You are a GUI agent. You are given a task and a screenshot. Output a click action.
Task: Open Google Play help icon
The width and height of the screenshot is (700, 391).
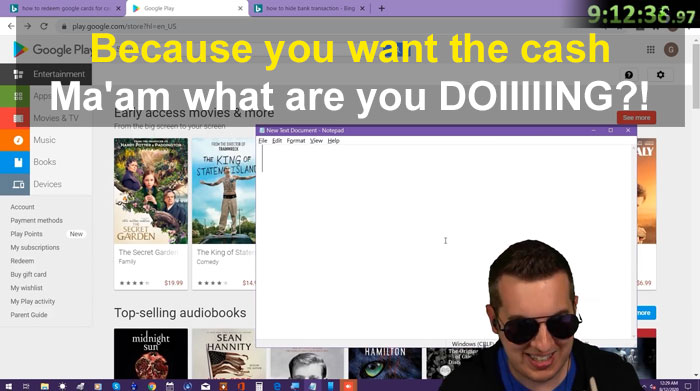(x=629, y=75)
